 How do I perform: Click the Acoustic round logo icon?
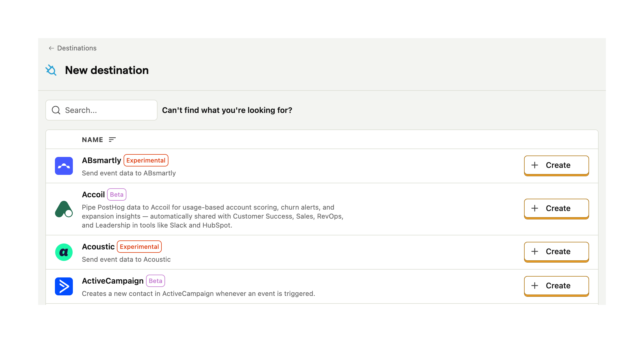click(64, 252)
